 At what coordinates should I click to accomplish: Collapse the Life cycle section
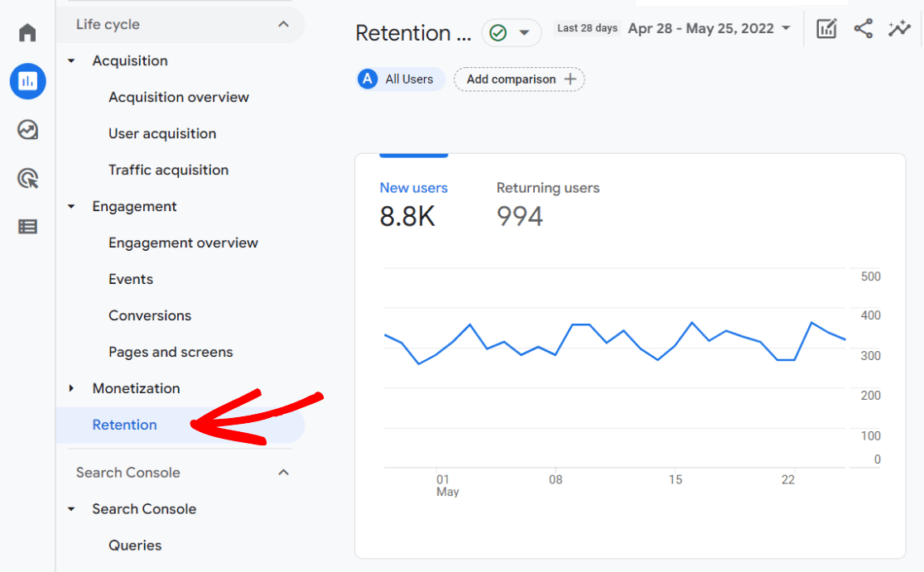click(282, 24)
